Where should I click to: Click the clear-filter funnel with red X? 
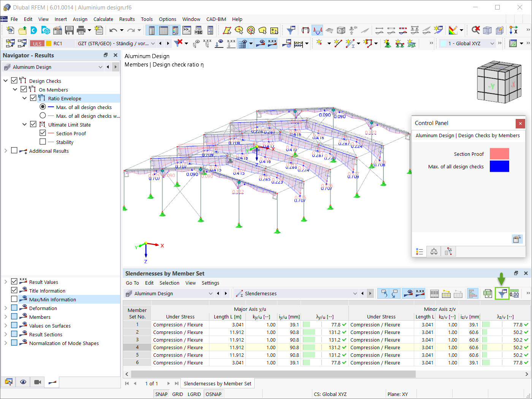(178, 43)
